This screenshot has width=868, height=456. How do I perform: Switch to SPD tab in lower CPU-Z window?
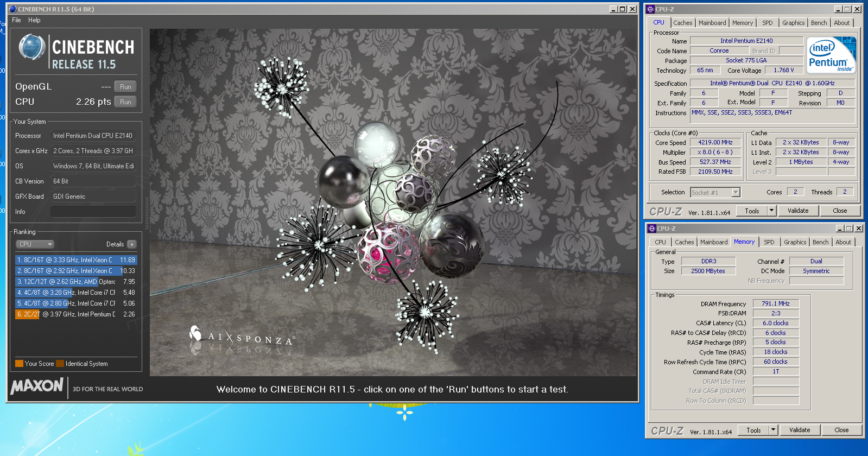(x=769, y=242)
